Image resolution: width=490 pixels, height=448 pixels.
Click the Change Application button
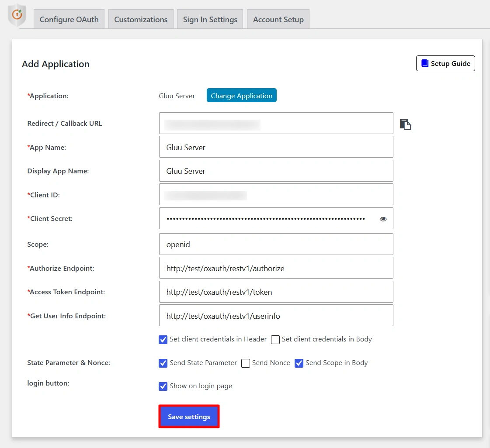pyautogui.click(x=242, y=96)
